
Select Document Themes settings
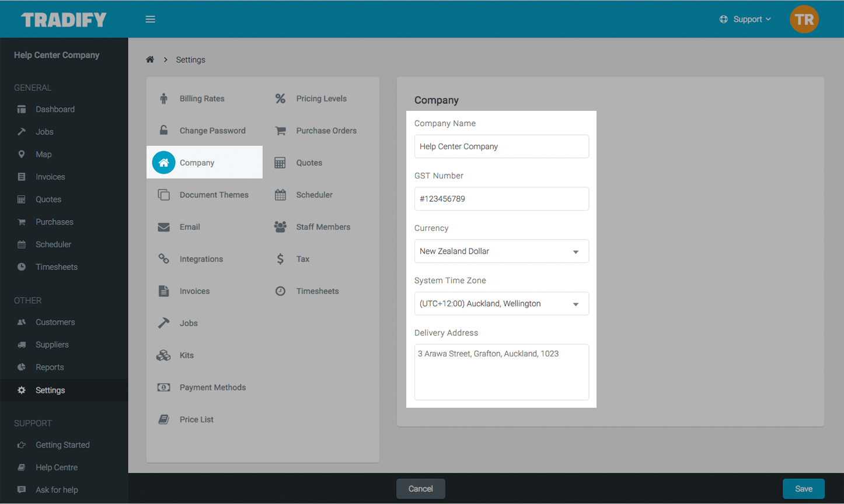point(214,195)
